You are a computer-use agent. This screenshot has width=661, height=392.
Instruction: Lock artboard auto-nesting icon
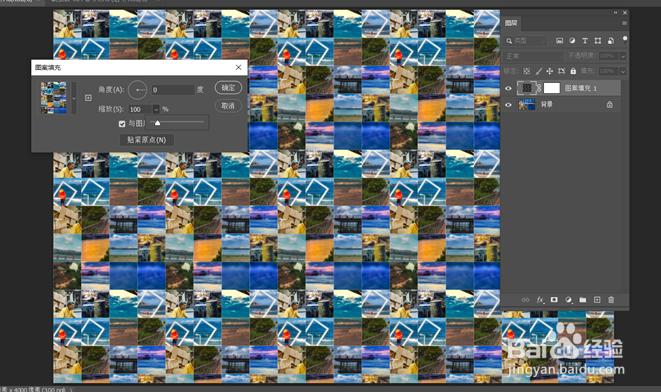tap(561, 71)
